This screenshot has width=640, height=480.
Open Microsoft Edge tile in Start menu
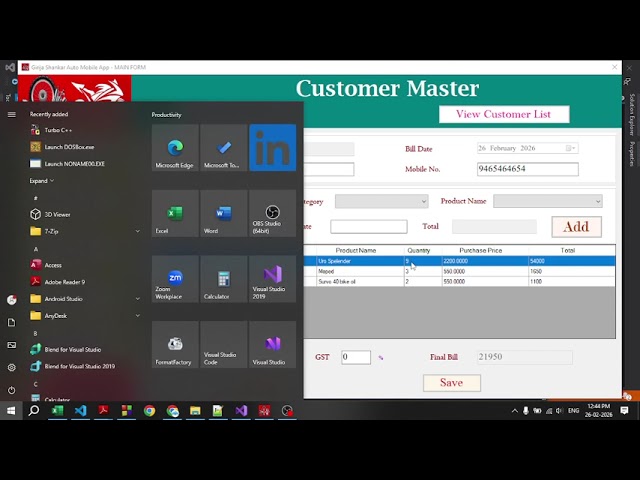(175, 148)
